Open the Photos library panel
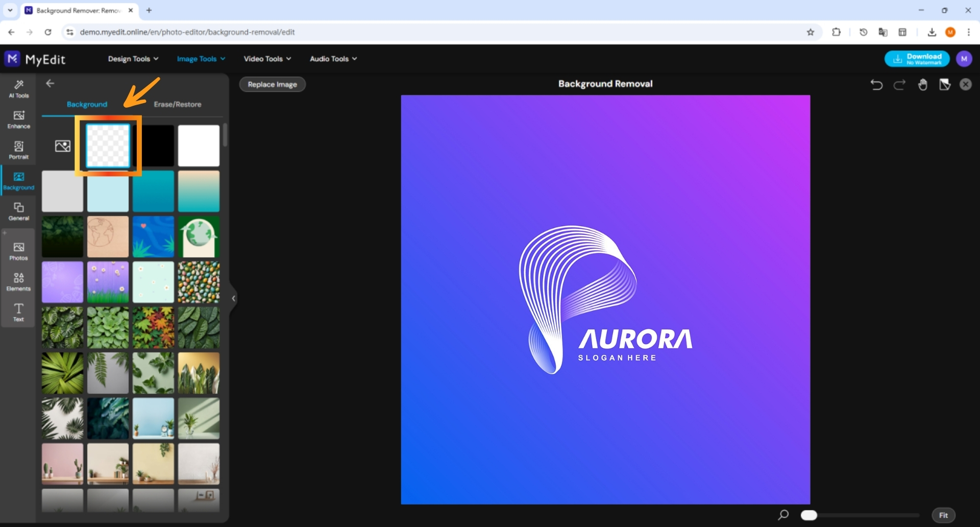The height and width of the screenshot is (527, 980). pyautogui.click(x=18, y=250)
